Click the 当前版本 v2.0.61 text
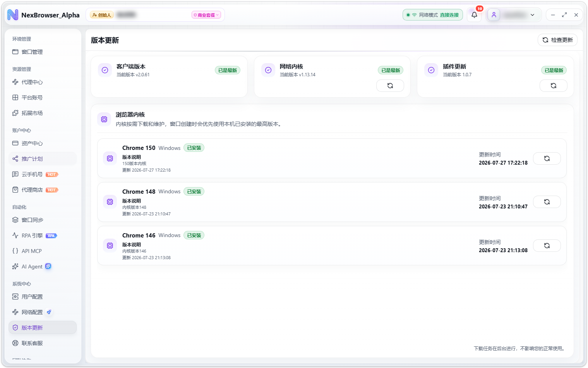This screenshot has height=368, width=588. (x=133, y=75)
